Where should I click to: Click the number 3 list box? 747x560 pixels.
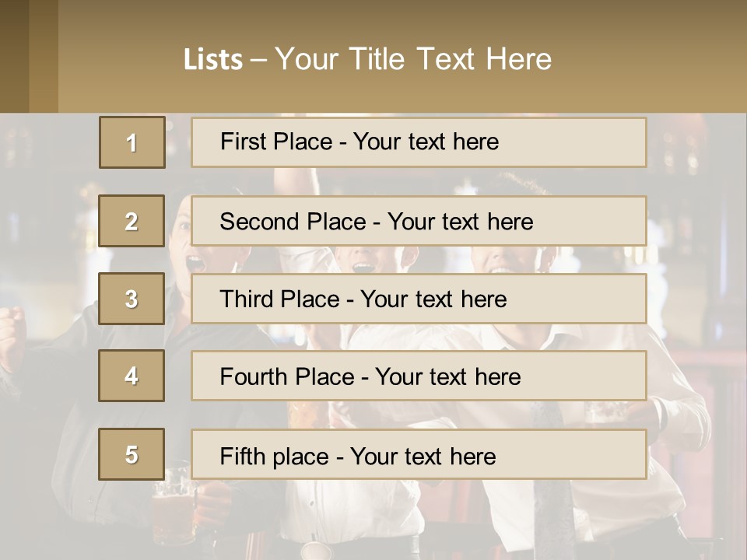pos(132,299)
